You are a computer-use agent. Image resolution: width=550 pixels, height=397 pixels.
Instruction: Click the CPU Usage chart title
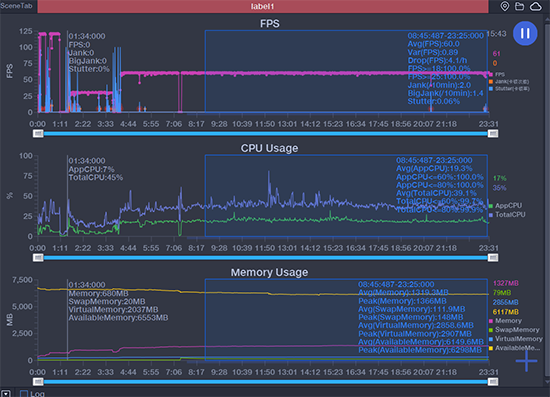coord(269,148)
